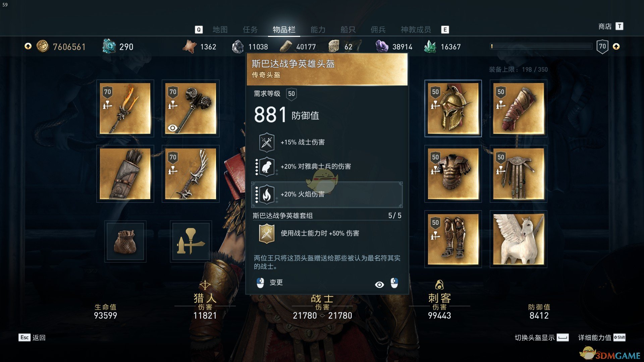
Task: Select the leather waist belt slot
Action: tap(519, 174)
